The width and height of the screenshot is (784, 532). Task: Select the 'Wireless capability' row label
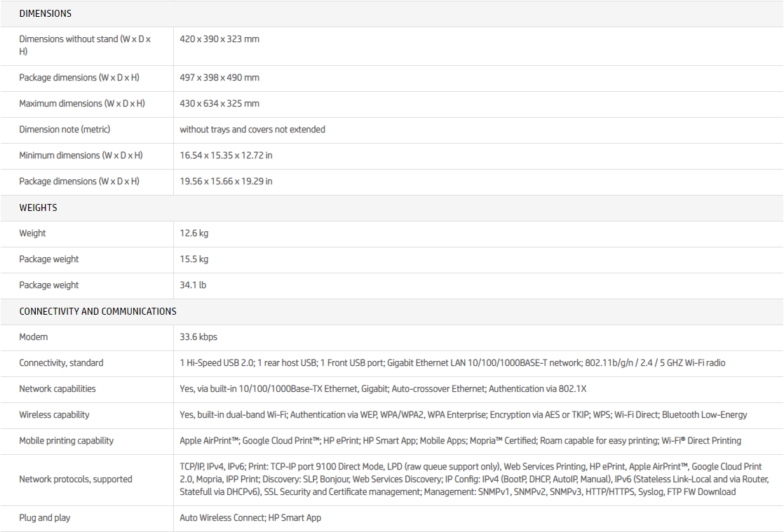click(54, 415)
